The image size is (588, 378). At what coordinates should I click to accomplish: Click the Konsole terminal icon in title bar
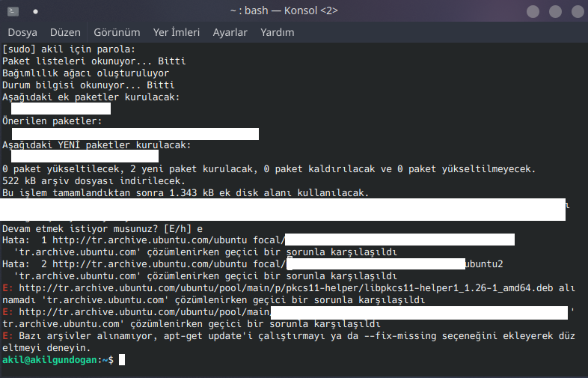pyautogui.click(x=13, y=12)
